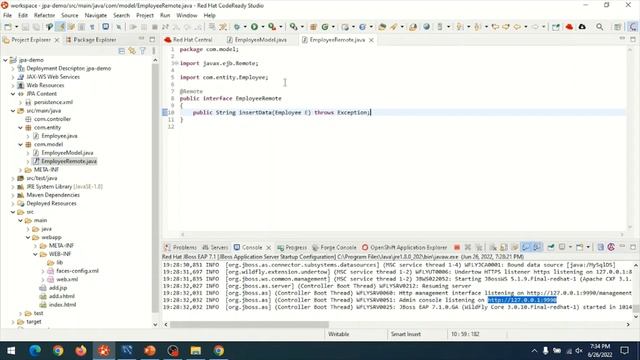Toggle the highlighted Mark Occurrences toolbar button
This screenshot has width=640, height=360.
pos(60,27)
